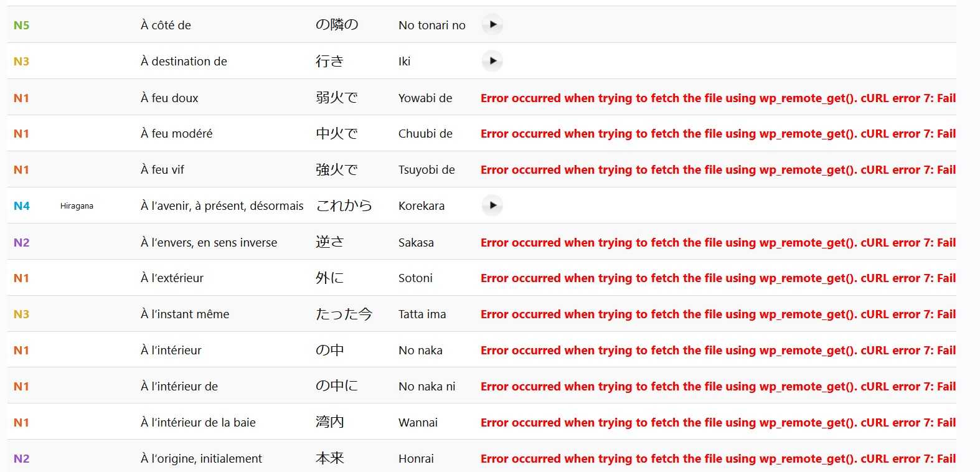Play audio for Iki pronunciation
Viewport: 980px width, 472px height.
coord(492,61)
